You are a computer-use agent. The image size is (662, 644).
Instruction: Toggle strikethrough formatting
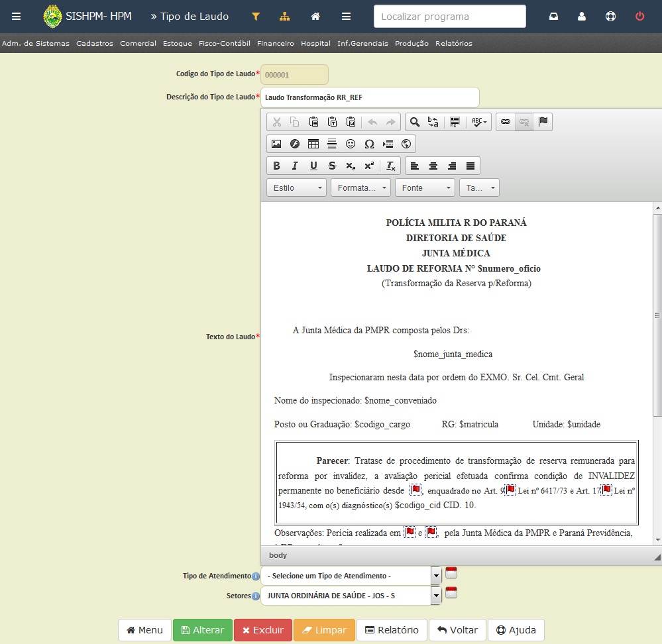(332, 166)
